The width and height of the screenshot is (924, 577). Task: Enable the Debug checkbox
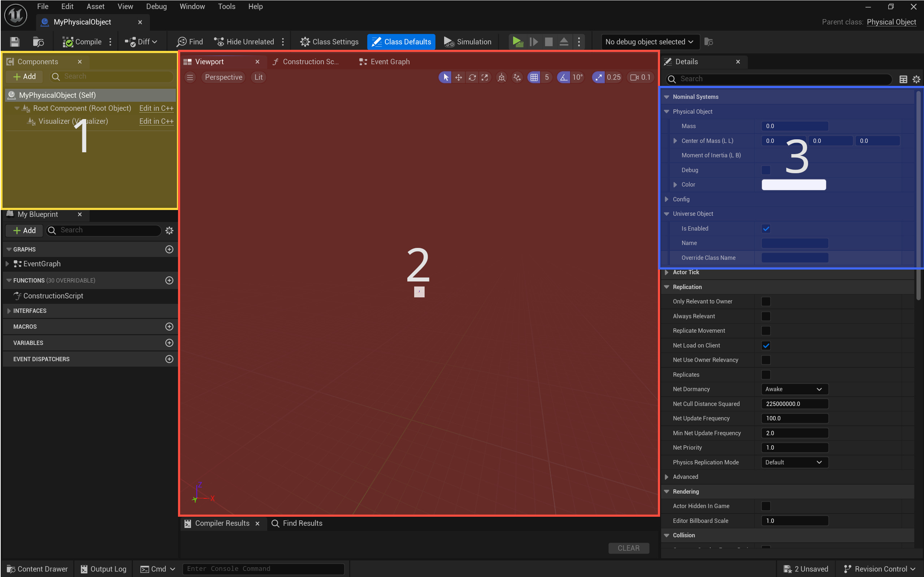point(765,170)
